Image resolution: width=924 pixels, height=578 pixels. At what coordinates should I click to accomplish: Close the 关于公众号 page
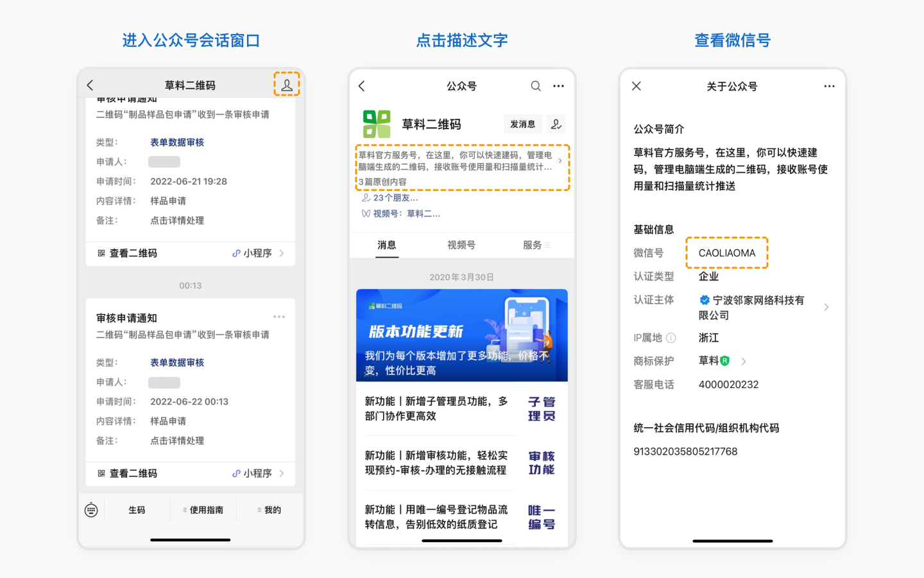coord(637,86)
